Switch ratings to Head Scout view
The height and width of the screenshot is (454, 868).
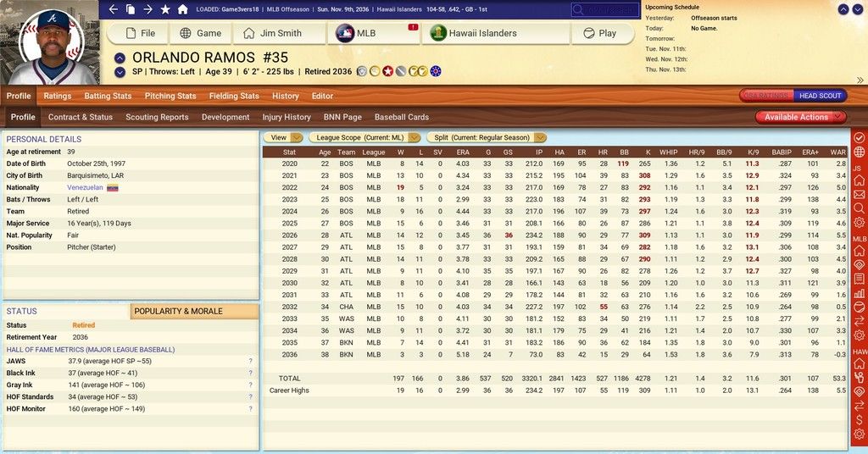point(820,96)
